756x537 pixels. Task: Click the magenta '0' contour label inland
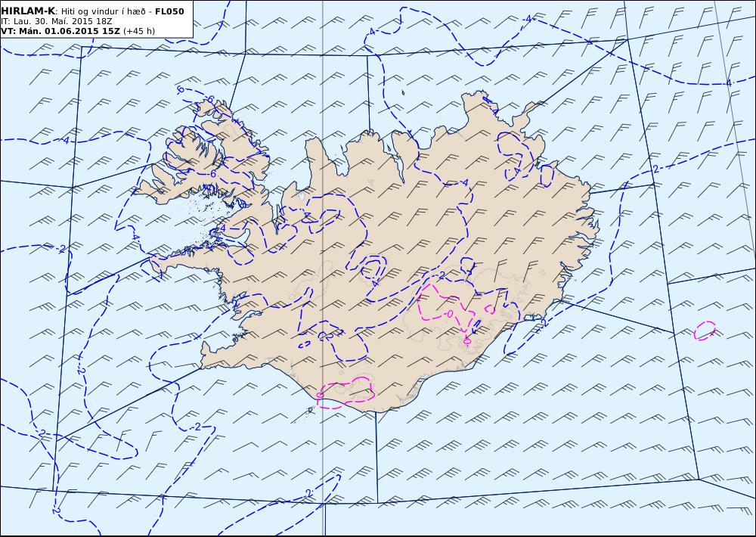coord(450,314)
